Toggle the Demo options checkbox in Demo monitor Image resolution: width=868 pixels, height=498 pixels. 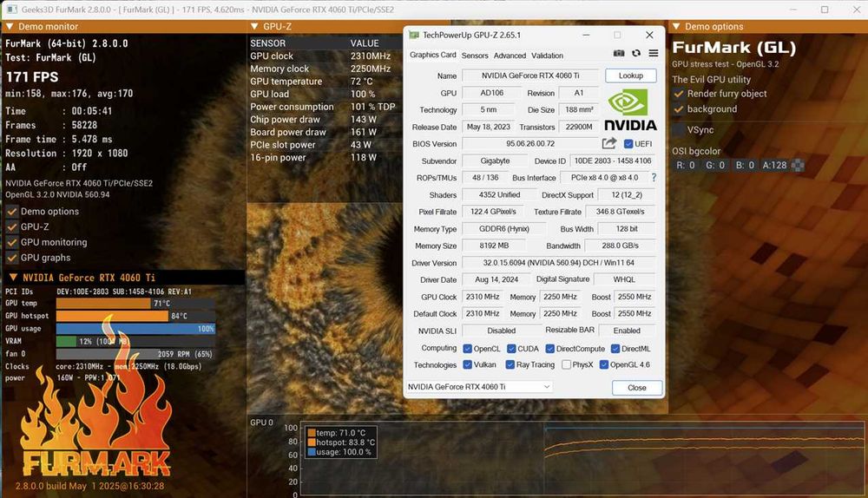[11, 212]
